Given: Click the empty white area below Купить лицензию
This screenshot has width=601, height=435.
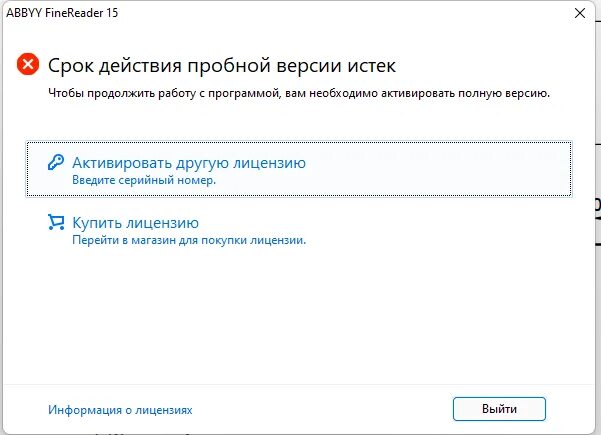Looking at the screenshot, I should pos(299,314).
